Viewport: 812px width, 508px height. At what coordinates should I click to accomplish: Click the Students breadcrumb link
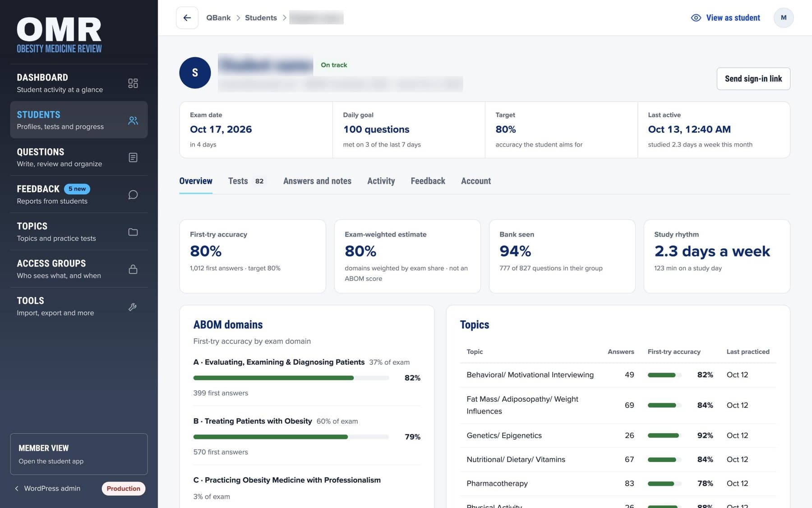coord(261,18)
